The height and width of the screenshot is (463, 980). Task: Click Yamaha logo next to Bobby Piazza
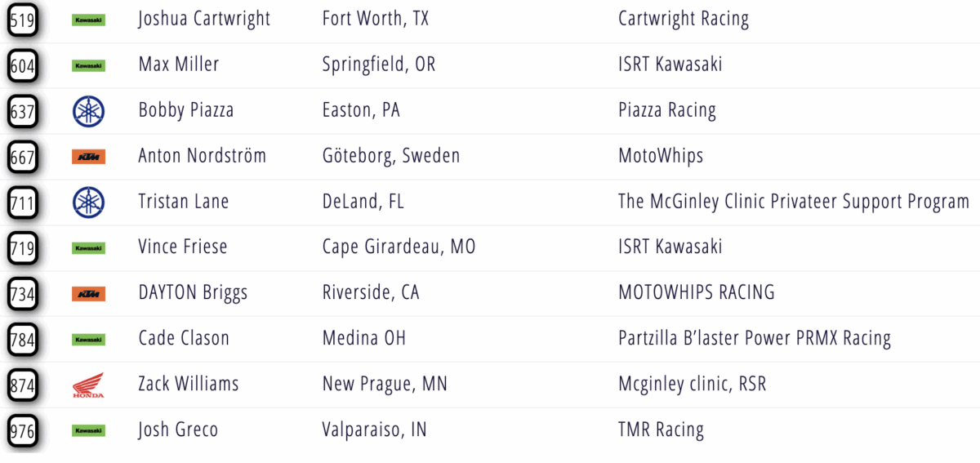(88, 110)
